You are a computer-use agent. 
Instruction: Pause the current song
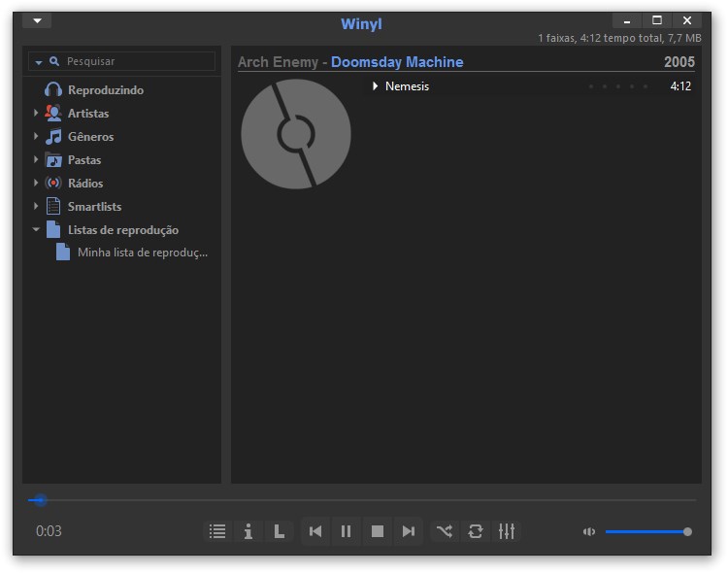pos(346,531)
